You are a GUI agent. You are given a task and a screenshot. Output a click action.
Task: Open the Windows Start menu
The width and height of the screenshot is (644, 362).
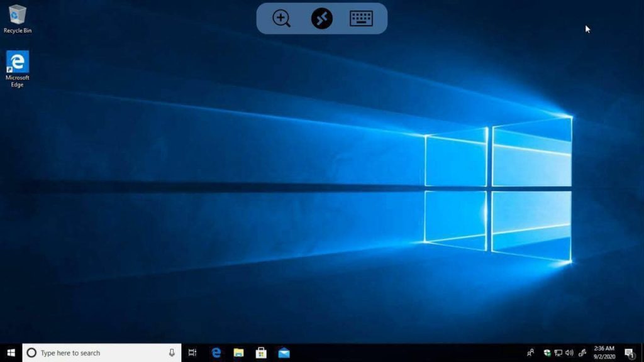(11, 353)
